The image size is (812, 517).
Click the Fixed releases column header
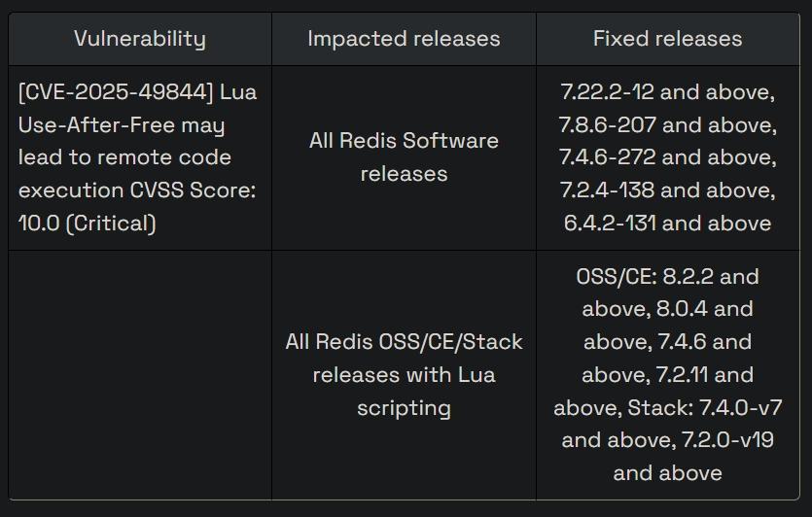pos(667,39)
